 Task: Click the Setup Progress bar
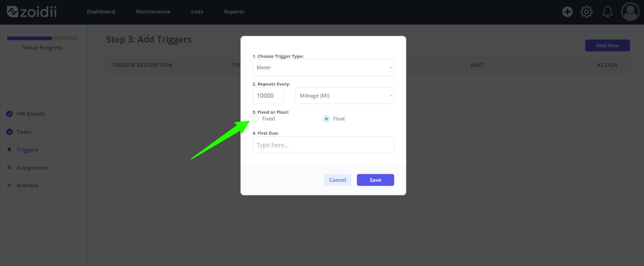[42, 38]
